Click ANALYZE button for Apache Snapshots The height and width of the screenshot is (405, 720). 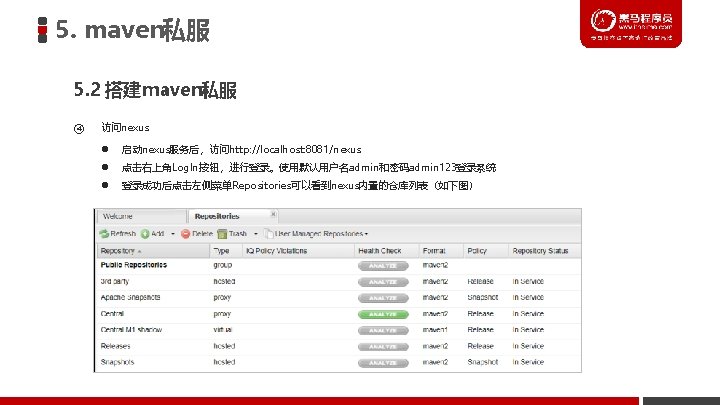click(383, 298)
